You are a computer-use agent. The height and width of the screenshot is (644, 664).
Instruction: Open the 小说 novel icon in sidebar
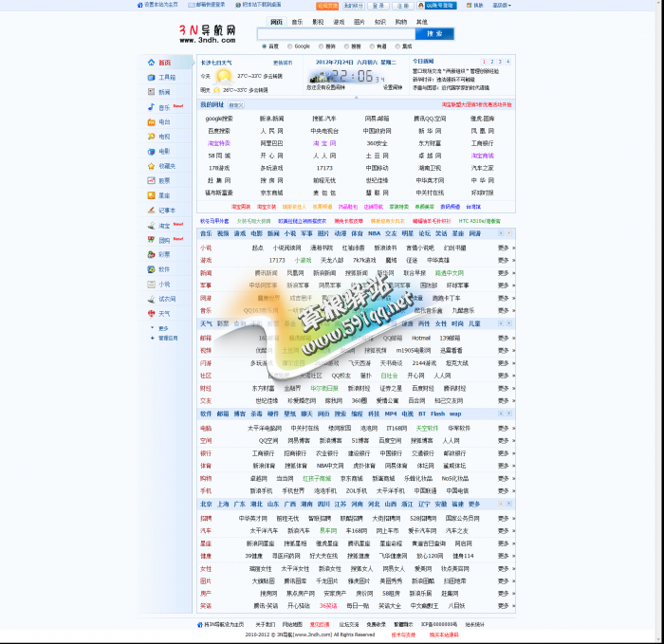pyautogui.click(x=151, y=285)
